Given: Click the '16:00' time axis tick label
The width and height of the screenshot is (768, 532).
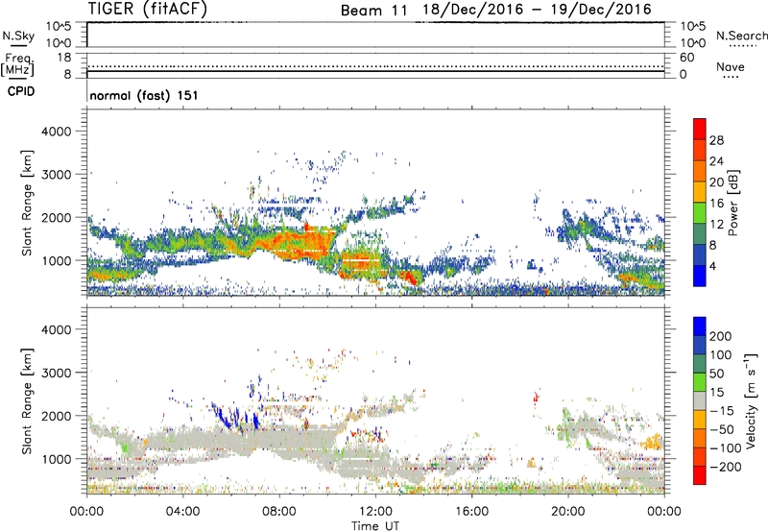Looking at the screenshot, I should click(x=471, y=512).
